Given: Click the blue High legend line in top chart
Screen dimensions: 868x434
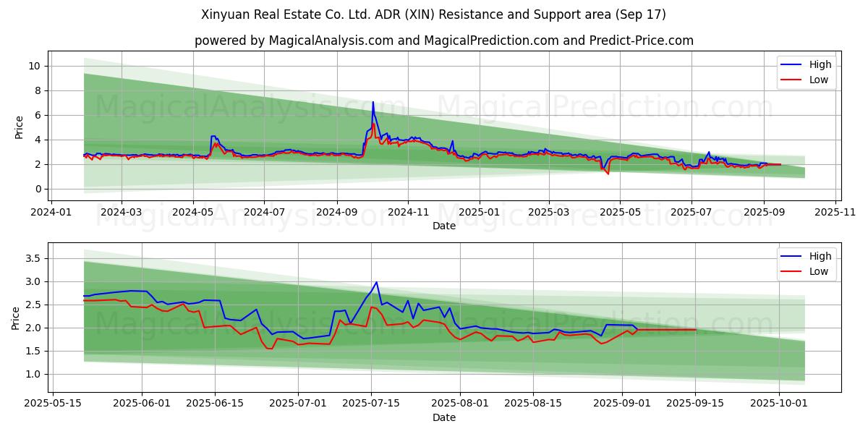Looking at the screenshot, I should [x=793, y=65].
